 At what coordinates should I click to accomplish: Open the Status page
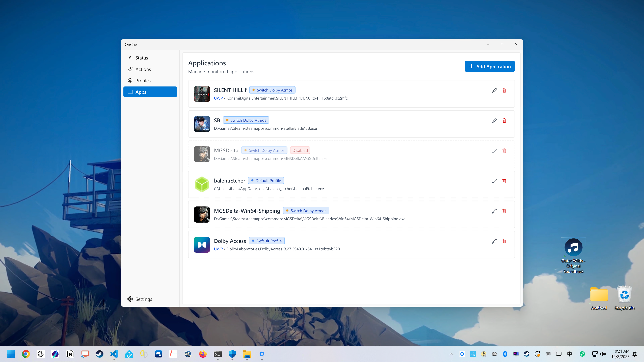click(141, 58)
